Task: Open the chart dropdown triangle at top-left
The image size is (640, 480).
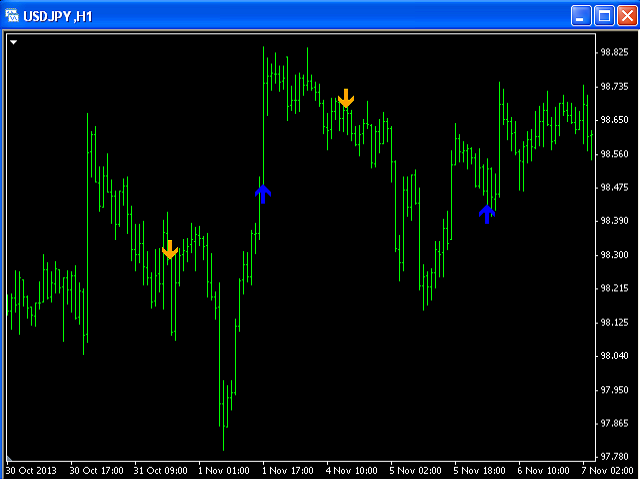Action: [13, 42]
